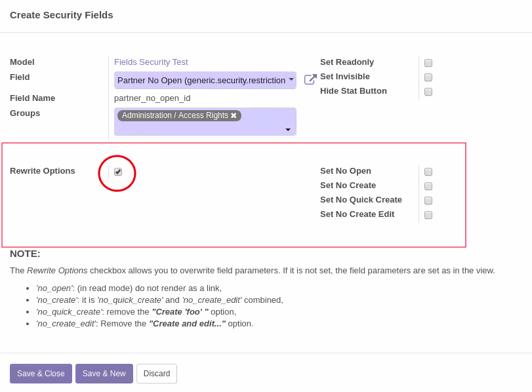Click the Save & New button
532x392 pixels.
[x=104, y=374]
